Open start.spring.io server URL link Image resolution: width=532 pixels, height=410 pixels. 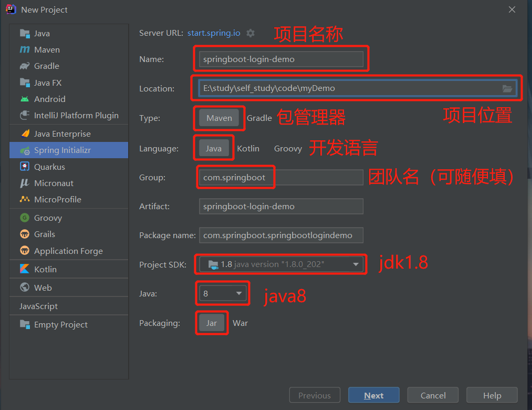pos(214,33)
